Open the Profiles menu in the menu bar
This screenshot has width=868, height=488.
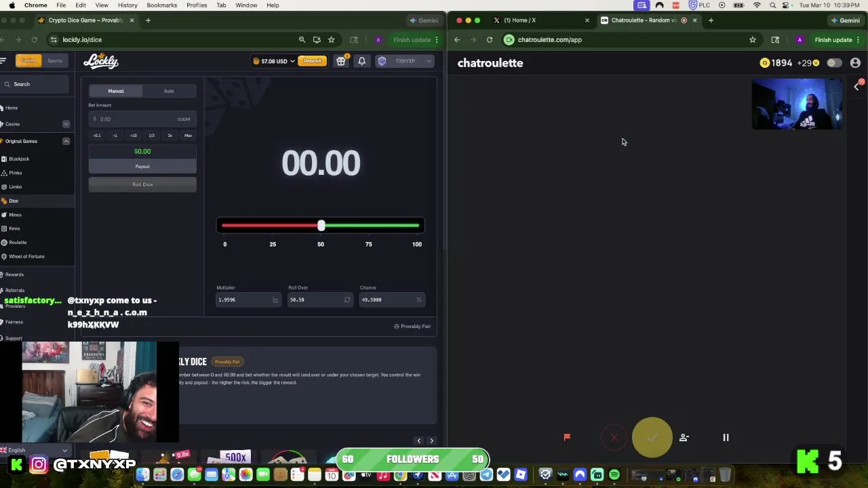click(197, 5)
